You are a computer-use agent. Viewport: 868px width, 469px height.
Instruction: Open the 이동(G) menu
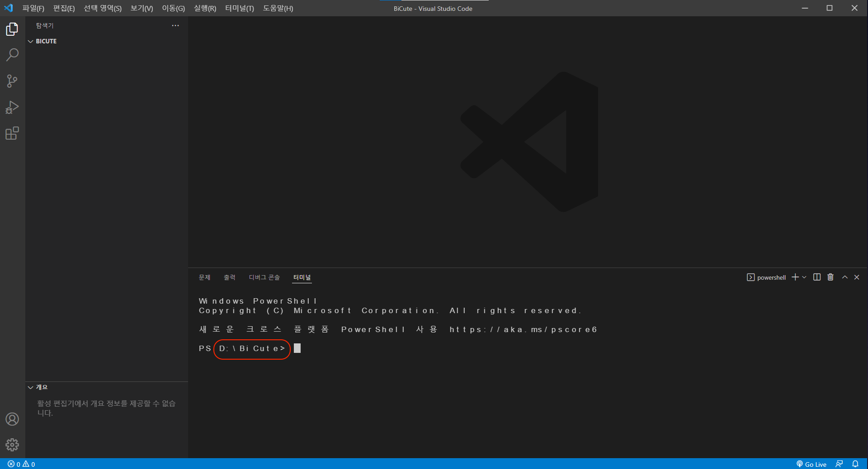click(174, 8)
